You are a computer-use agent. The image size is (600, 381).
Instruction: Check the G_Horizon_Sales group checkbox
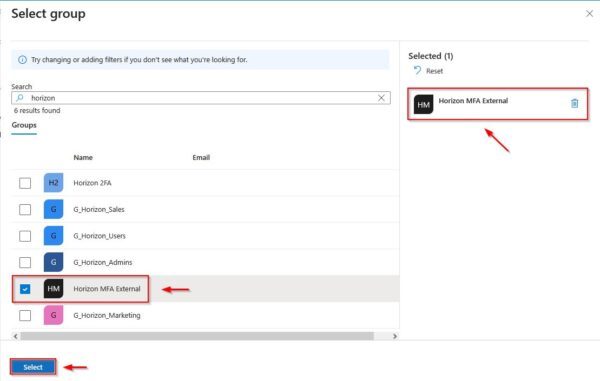point(25,210)
